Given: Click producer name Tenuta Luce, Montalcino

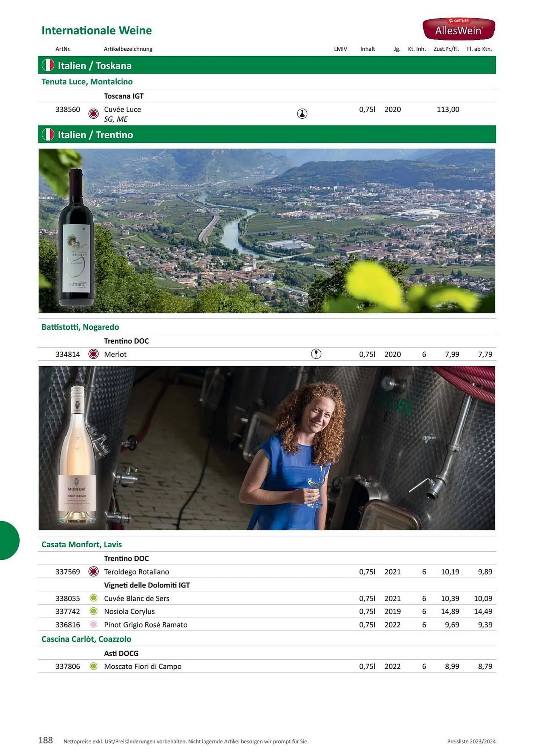Looking at the screenshot, I should [x=87, y=82].
